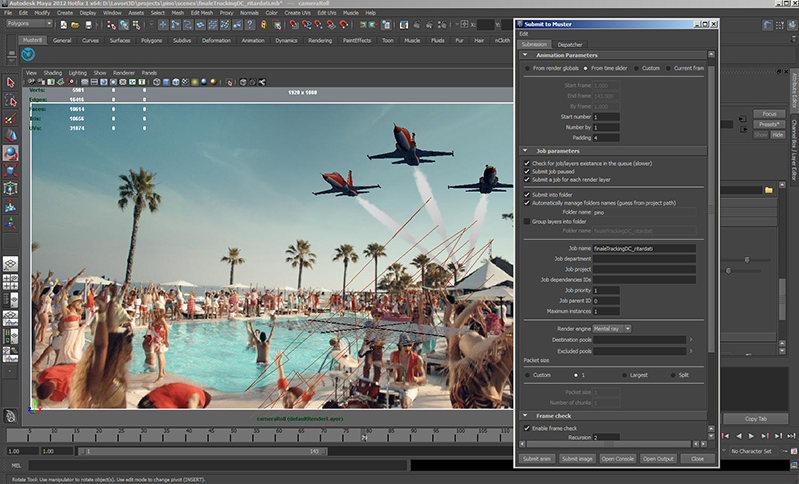Click the Open Console button
This screenshot has height=484, width=799.
click(617, 459)
